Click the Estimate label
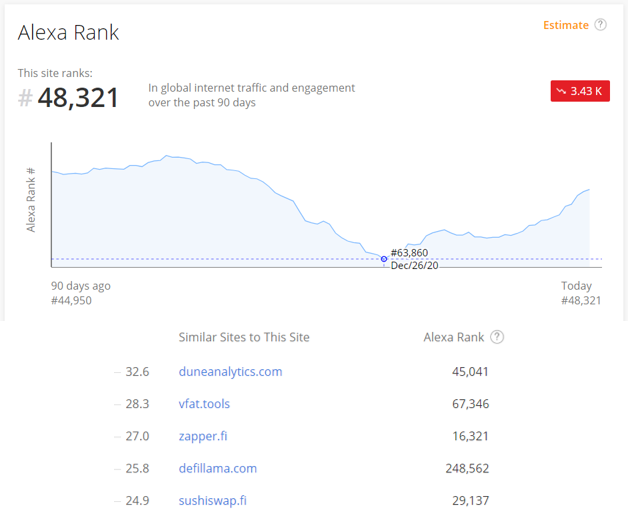This screenshot has height=523, width=628. [x=566, y=25]
